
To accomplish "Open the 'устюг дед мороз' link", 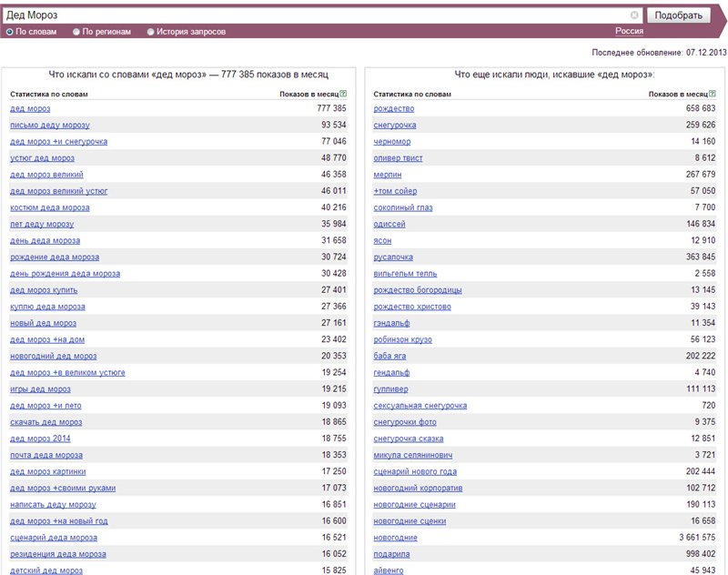I will pyautogui.click(x=42, y=158).
